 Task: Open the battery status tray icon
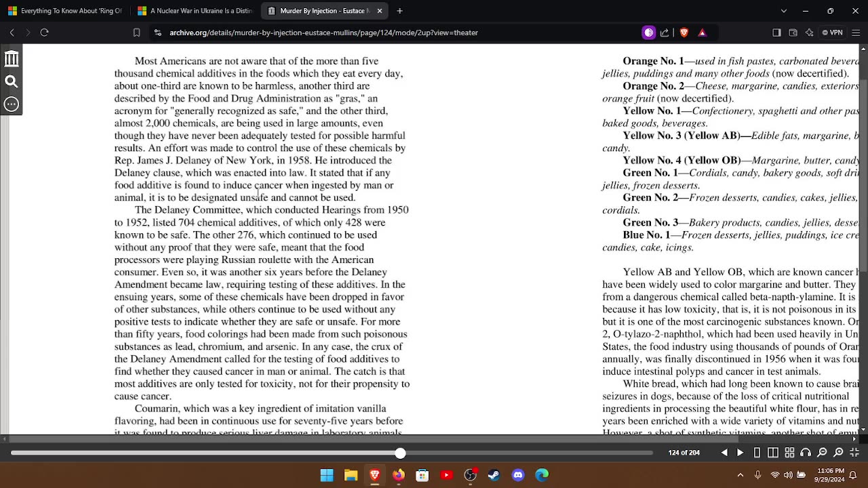(x=801, y=475)
